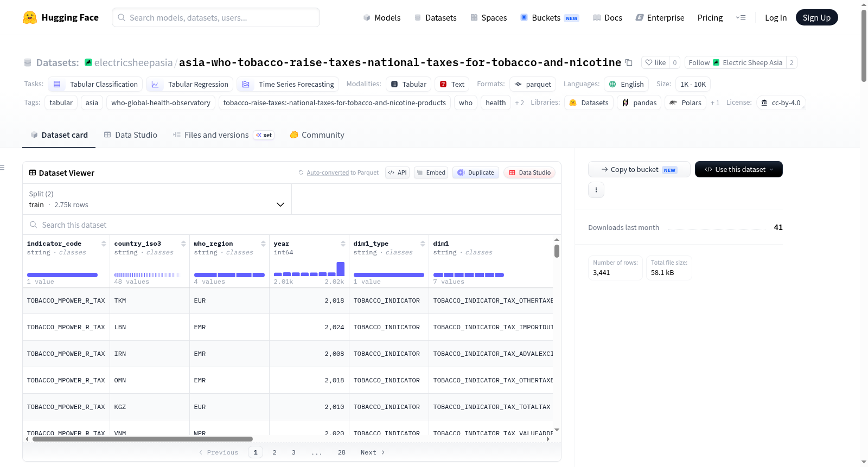Click the Hugging Face logo icon
868x467 pixels.
pyautogui.click(x=30, y=17)
